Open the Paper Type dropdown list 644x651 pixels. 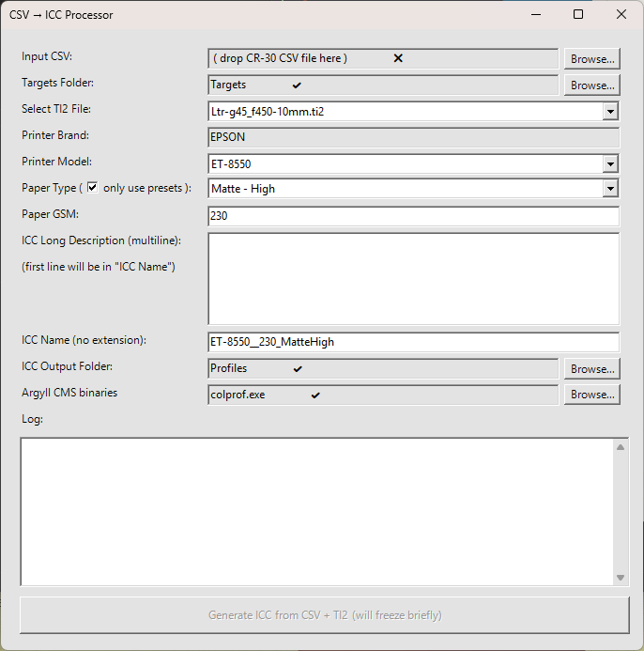pos(610,189)
